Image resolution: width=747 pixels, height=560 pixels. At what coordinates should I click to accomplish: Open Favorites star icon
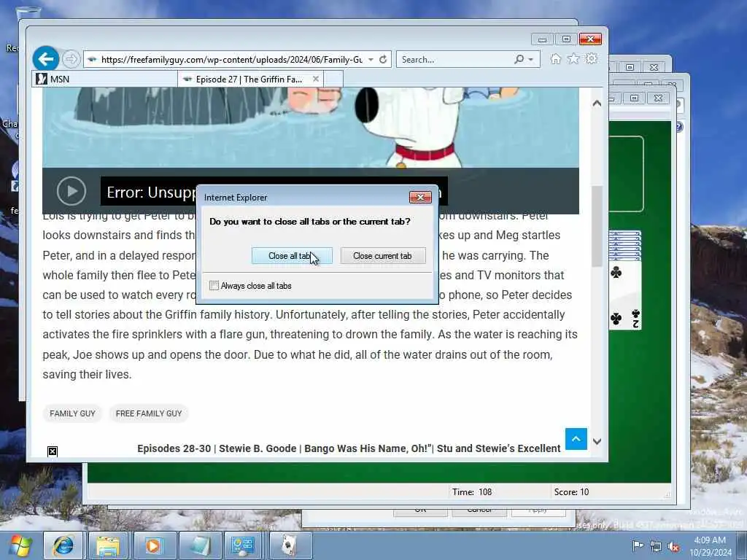point(573,58)
